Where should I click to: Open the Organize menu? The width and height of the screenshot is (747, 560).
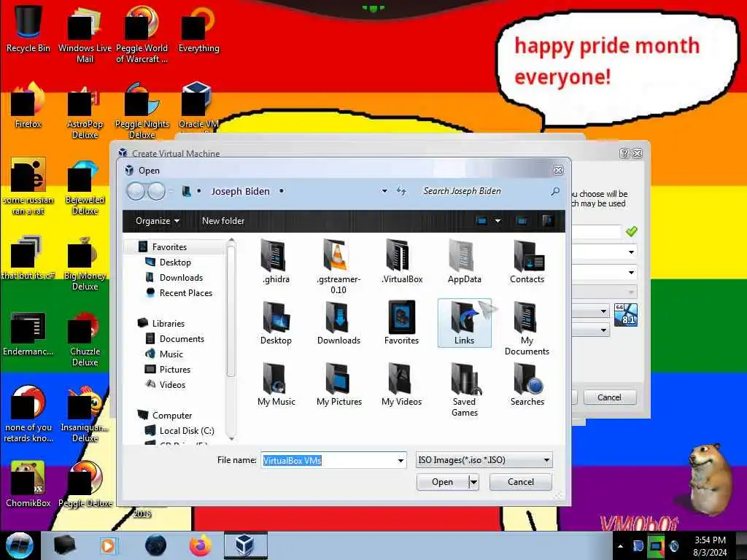[x=158, y=221]
